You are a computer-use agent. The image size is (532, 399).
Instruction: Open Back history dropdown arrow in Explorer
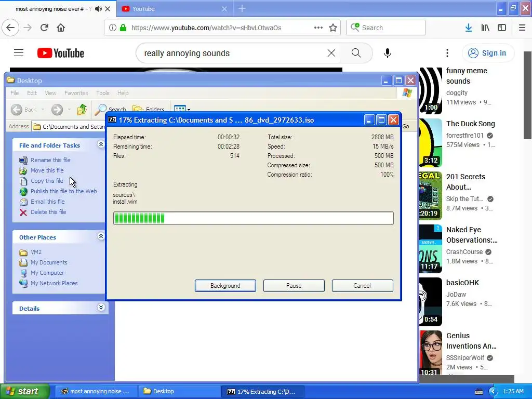click(43, 110)
